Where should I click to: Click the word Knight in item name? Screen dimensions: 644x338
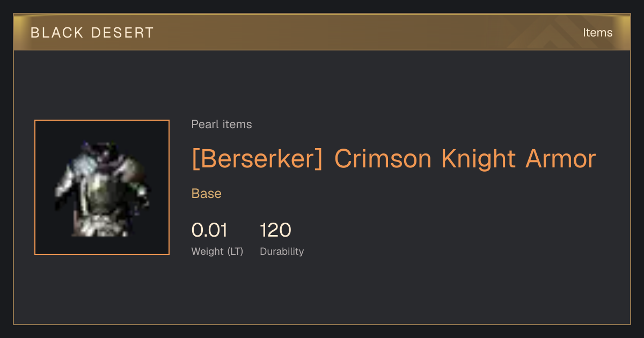[479, 159]
